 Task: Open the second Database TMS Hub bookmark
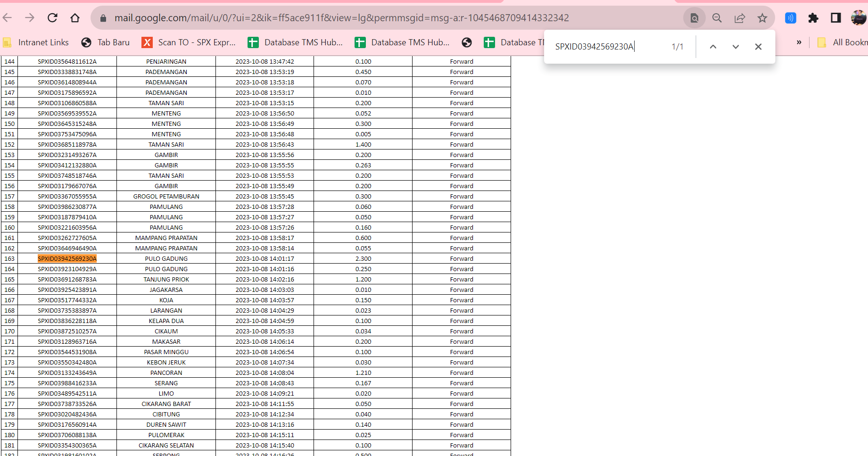coord(402,42)
